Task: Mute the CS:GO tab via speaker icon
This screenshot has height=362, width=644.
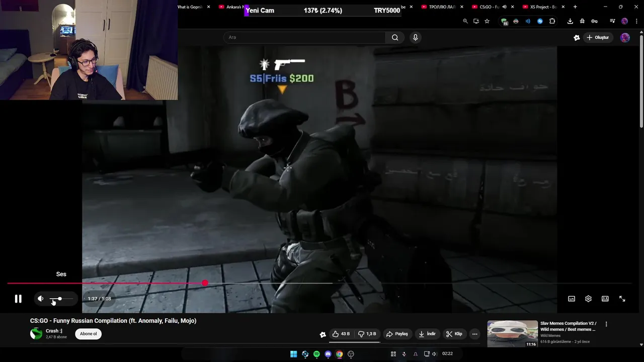Action: click(504, 7)
